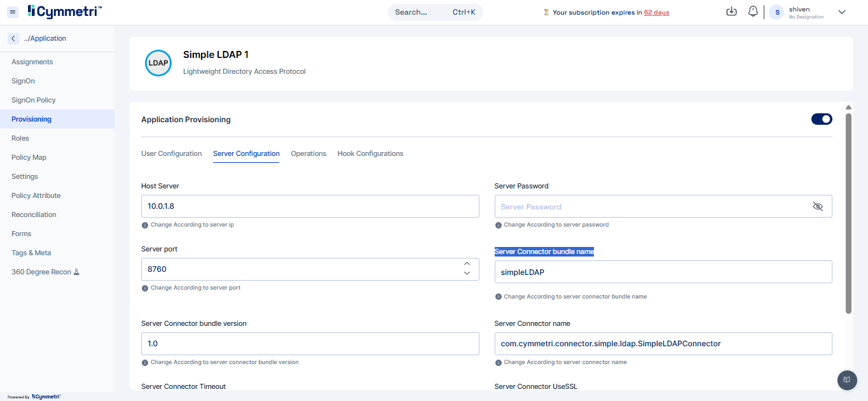Click the vertical scrollbar thumb

(848, 213)
